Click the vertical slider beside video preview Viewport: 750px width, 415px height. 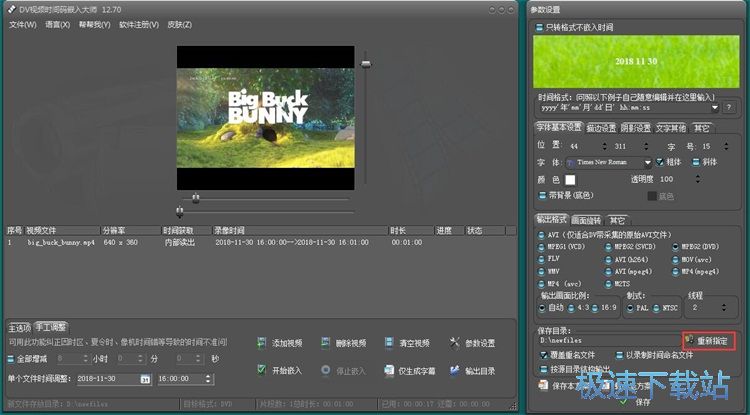366,64
